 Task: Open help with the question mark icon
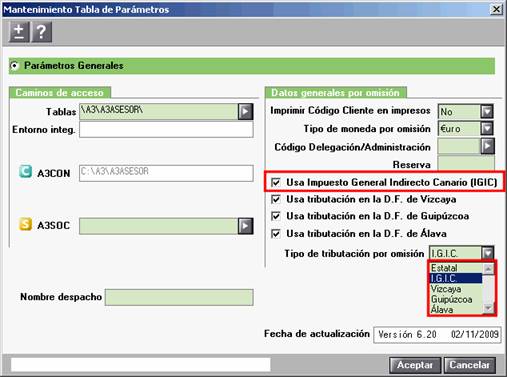[41, 32]
